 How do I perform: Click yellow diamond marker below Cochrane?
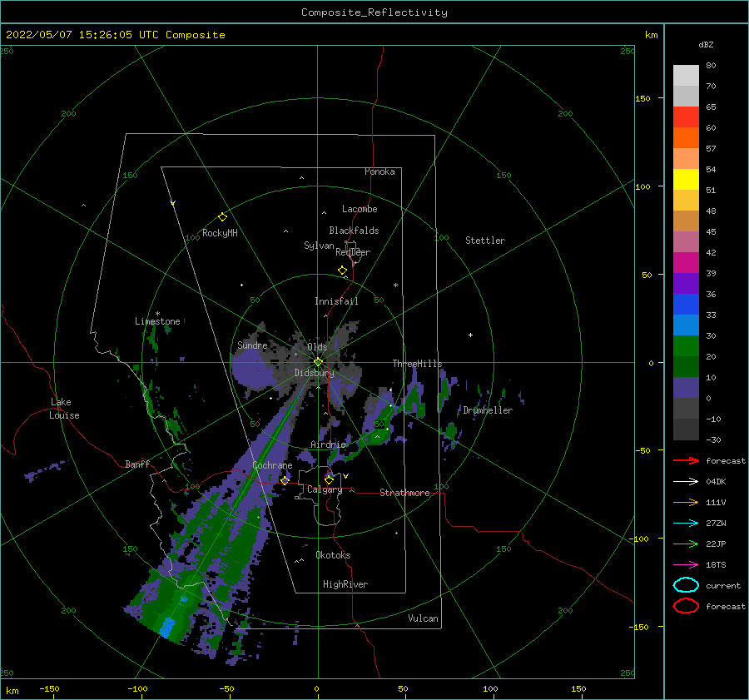(285, 480)
